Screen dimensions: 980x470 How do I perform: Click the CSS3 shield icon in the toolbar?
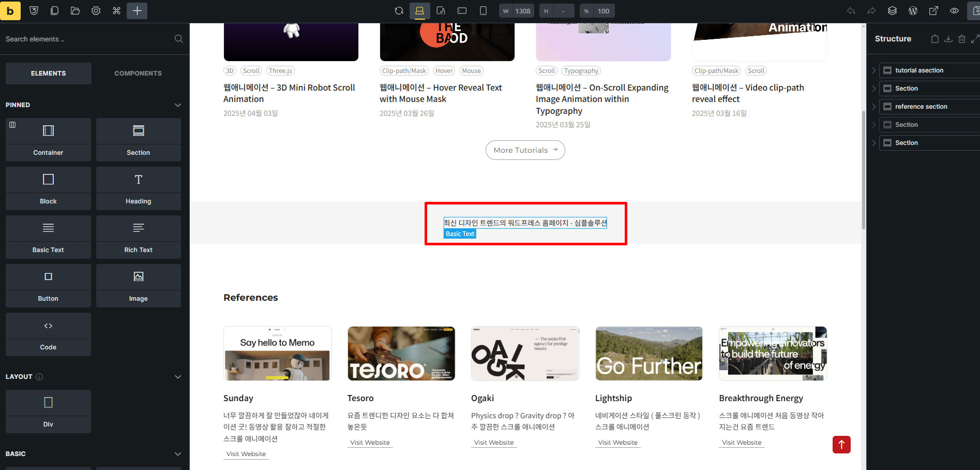coord(34,11)
